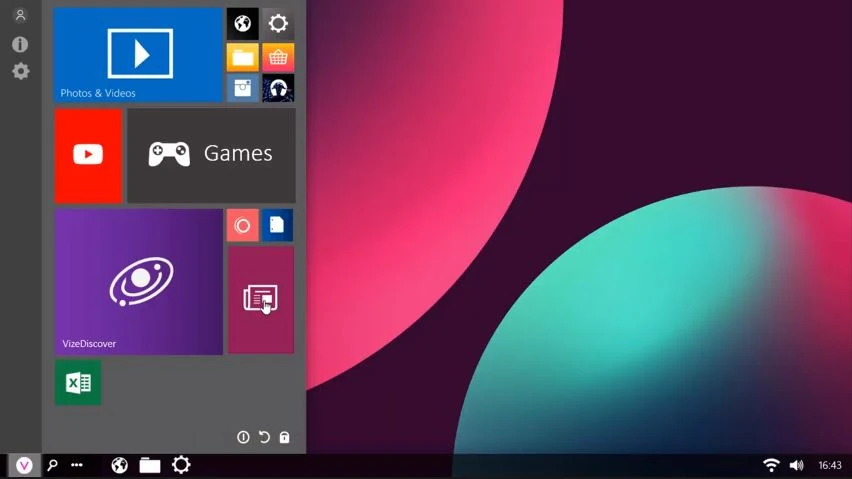The width and height of the screenshot is (852, 479).
Task: Open the VizeDiscover tile
Action: tap(139, 282)
